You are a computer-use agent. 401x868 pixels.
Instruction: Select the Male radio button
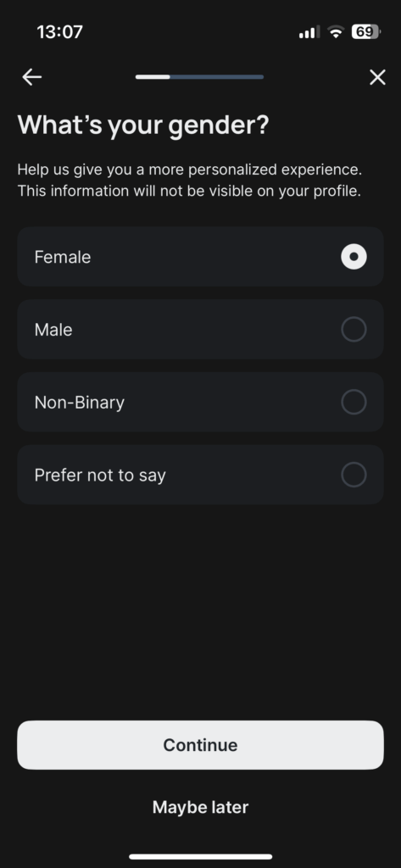pos(354,330)
